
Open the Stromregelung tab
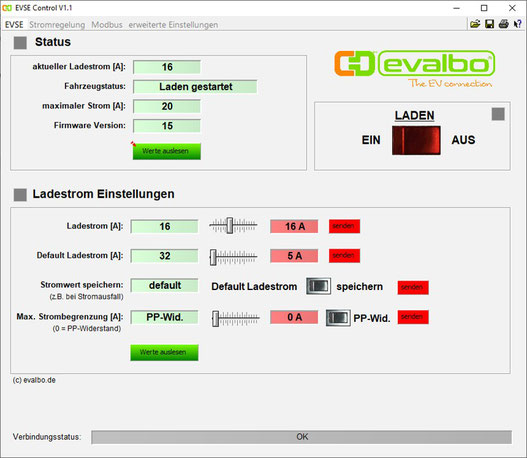tap(57, 25)
